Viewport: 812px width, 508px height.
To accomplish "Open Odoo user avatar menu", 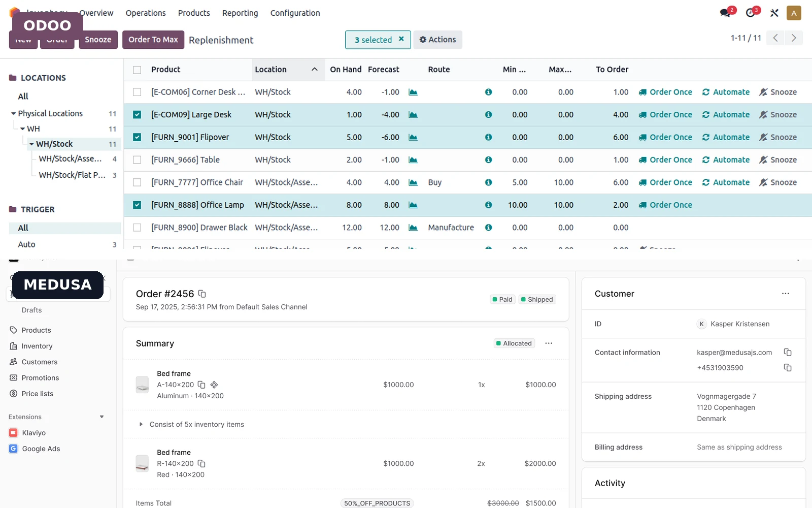I will click(794, 13).
